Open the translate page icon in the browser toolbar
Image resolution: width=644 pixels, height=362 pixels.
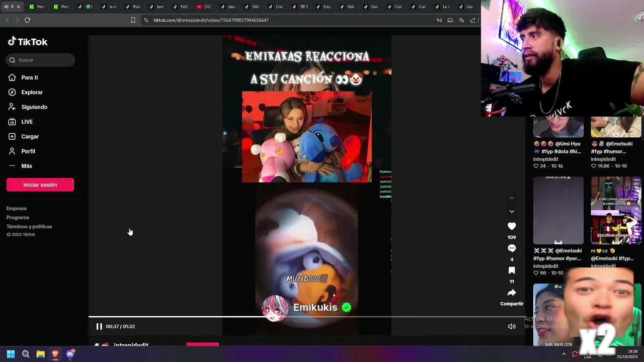click(x=461, y=20)
